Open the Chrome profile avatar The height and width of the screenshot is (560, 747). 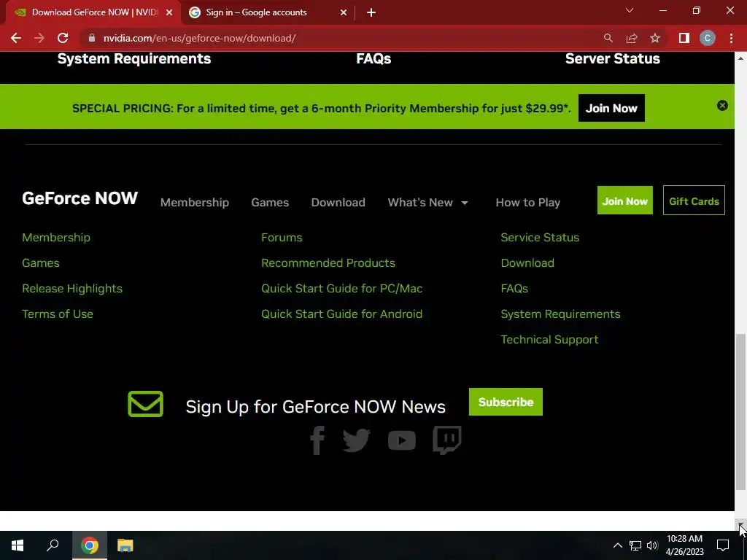(708, 38)
